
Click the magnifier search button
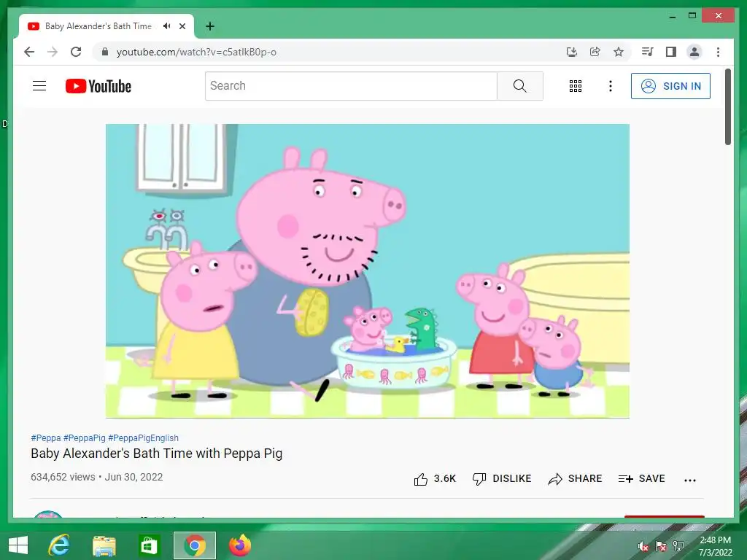coord(519,86)
